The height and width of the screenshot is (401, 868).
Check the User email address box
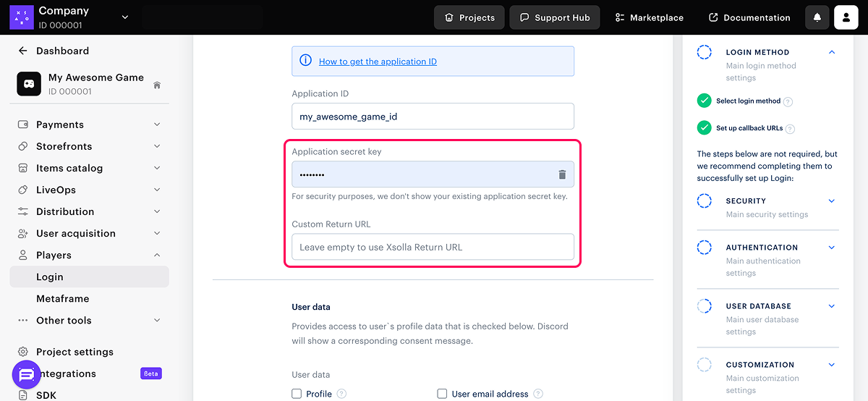(x=442, y=394)
